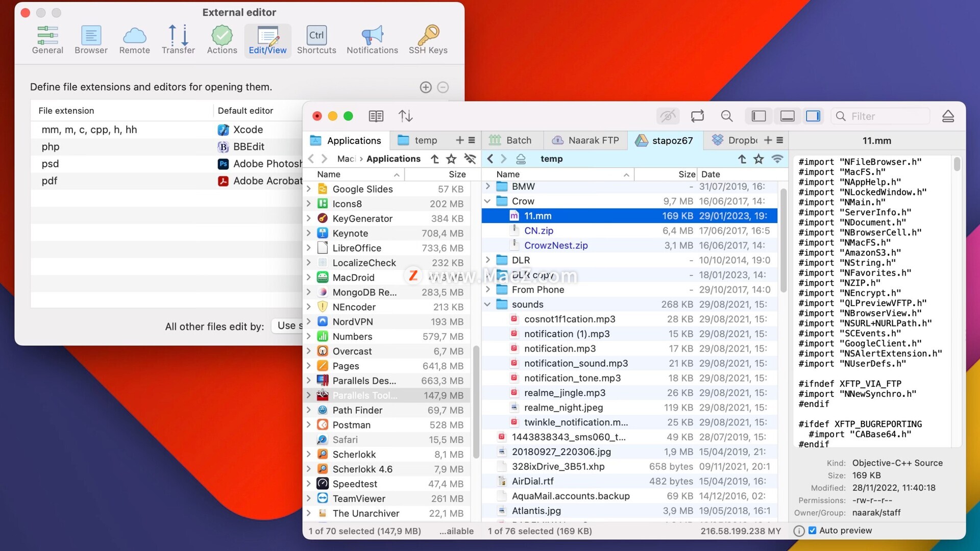Expand Keynote application row
This screenshot has height=551, width=980.
[x=309, y=233]
